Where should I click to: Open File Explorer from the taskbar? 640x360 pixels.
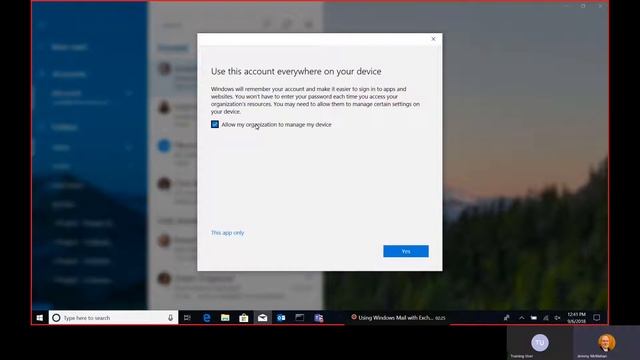pyautogui.click(x=225, y=318)
